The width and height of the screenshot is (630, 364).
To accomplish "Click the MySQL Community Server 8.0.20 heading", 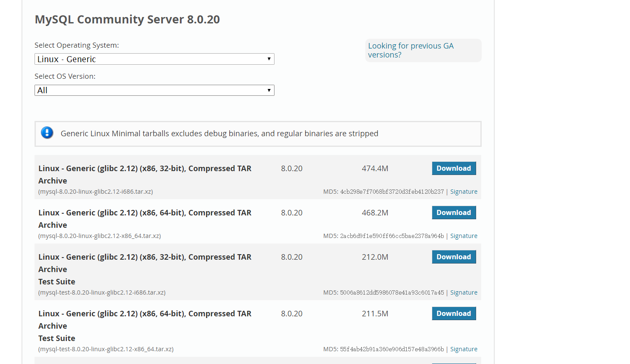I will coord(127,20).
